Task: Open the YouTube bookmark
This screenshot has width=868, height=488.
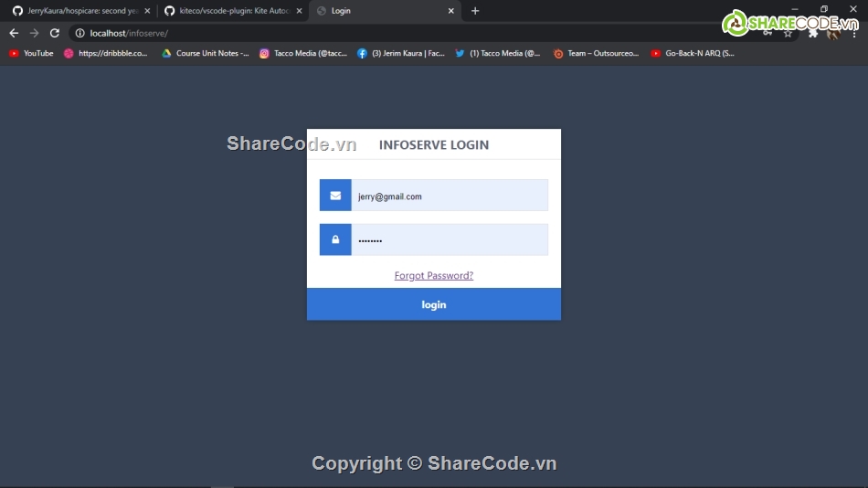Action: point(31,53)
